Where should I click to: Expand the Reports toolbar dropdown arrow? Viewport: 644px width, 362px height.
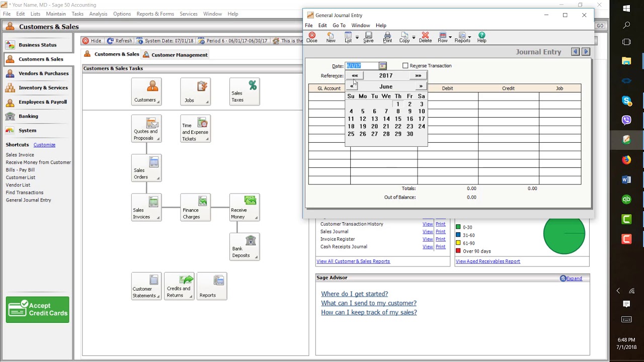pyautogui.click(x=469, y=37)
